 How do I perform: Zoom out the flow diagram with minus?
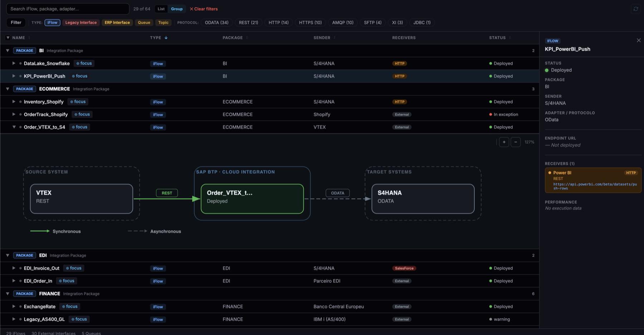pos(516,142)
